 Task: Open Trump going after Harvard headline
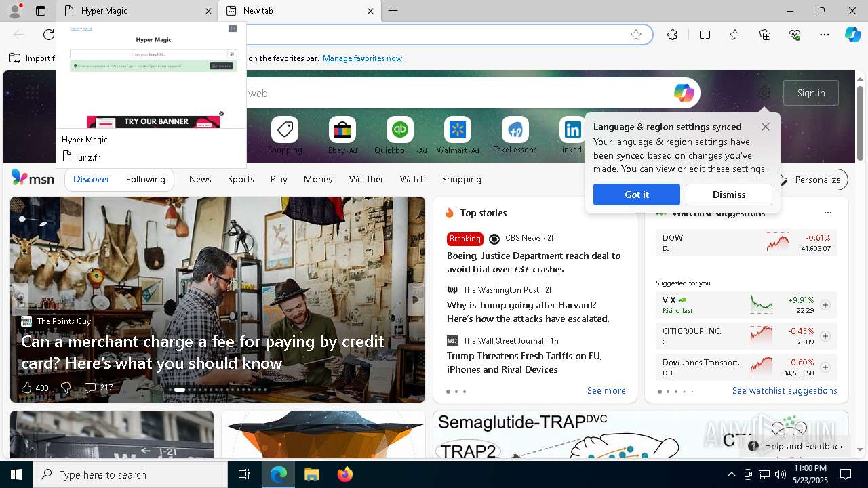point(528,312)
